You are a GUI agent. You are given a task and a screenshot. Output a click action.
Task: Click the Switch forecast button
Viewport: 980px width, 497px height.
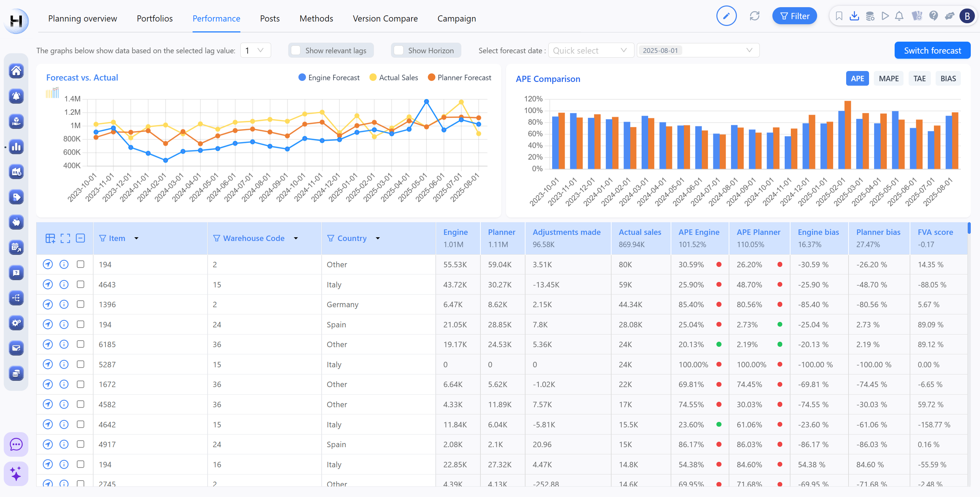[932, 51]
